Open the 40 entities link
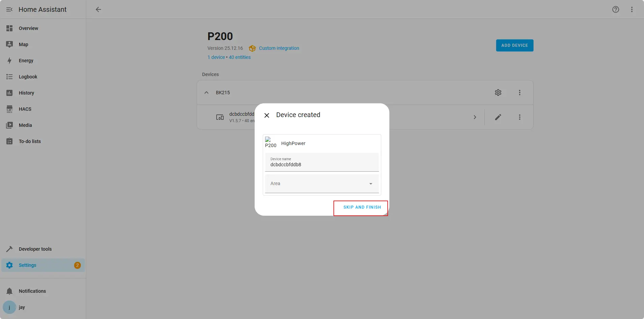The height and width of the screenshot is (319, 644). (x=239, y=57)
